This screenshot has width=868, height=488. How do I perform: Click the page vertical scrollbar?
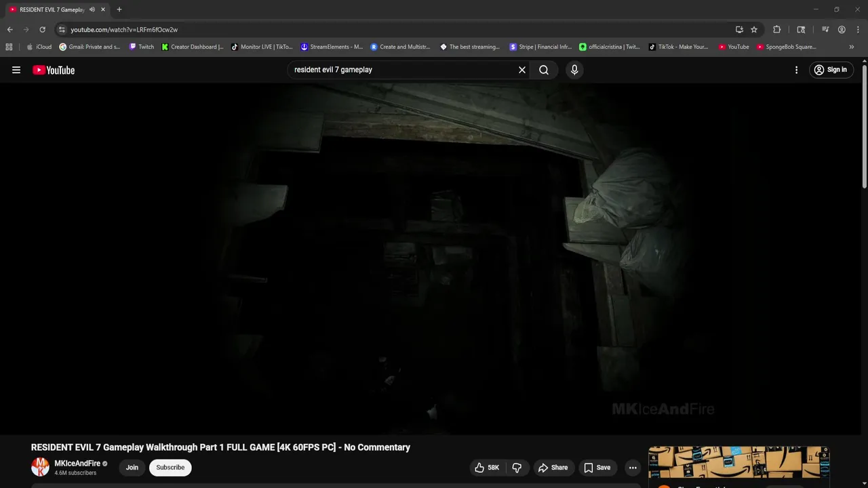[865, 127]
